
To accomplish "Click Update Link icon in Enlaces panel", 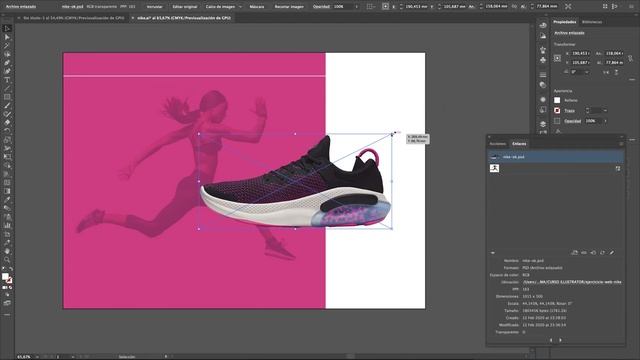I will [602, 253].
